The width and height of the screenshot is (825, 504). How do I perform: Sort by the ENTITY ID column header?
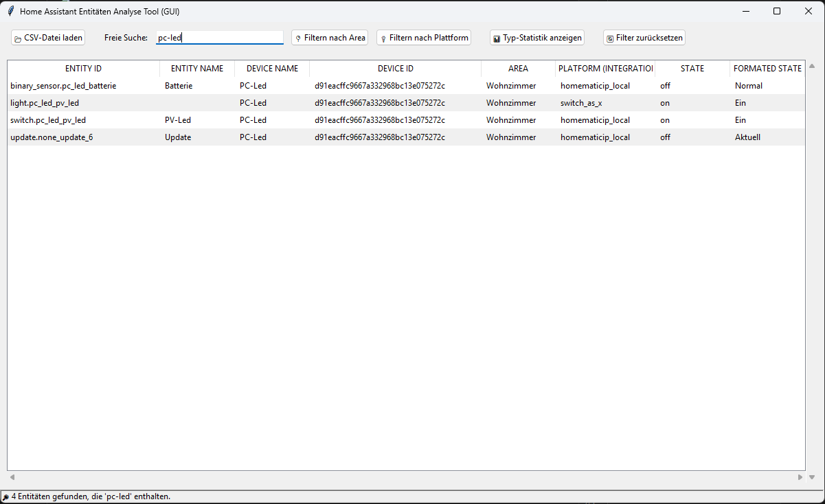pyautogui.click(x=83, y=69)
